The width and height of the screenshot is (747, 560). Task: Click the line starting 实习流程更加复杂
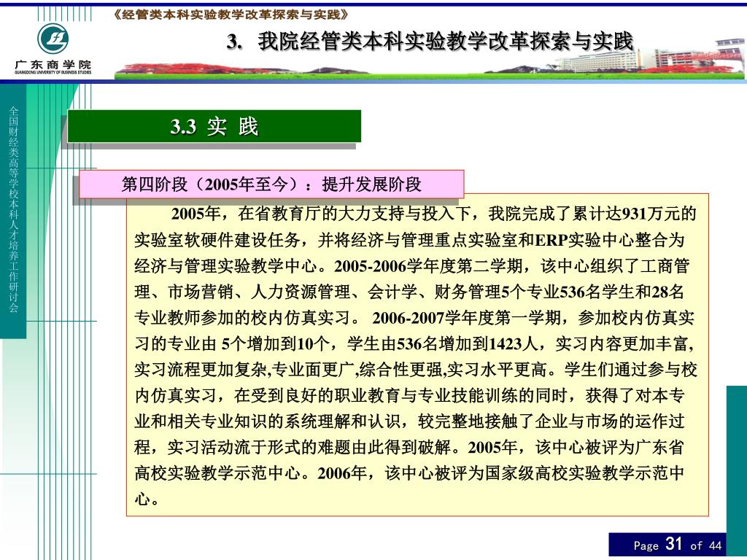pos(416,370)
